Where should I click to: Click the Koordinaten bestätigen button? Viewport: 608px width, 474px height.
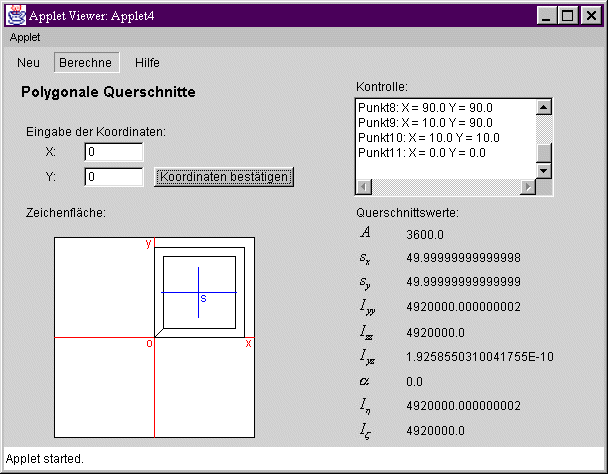tap(224, 177)
